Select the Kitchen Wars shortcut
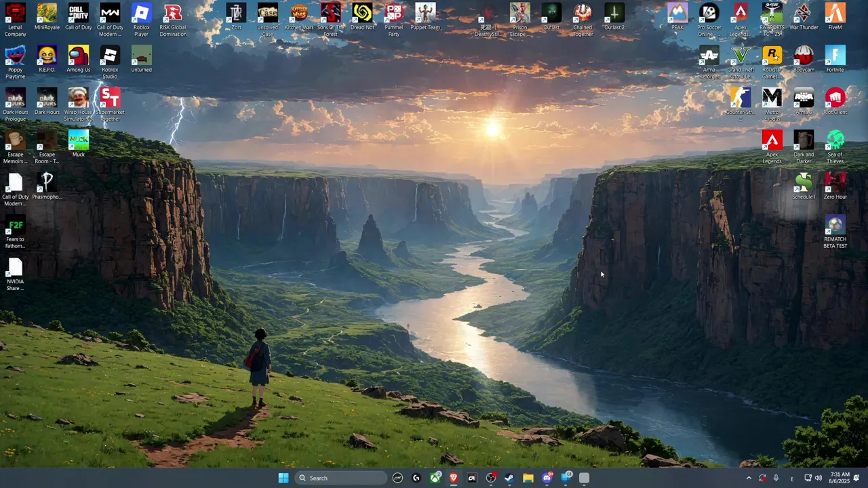The width and height of the screenshot is (868, 488). (x=299, y=17)
